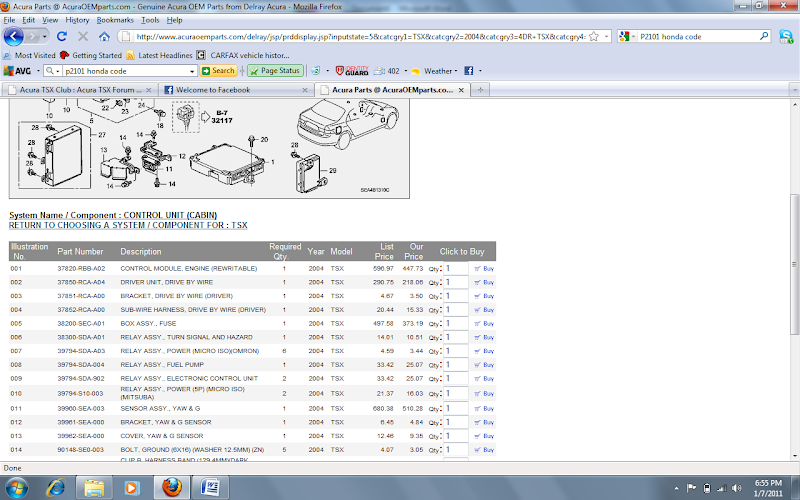Click the Most Visited bookmark
This screenshot has width=800, height=500.
pos(29,55)
